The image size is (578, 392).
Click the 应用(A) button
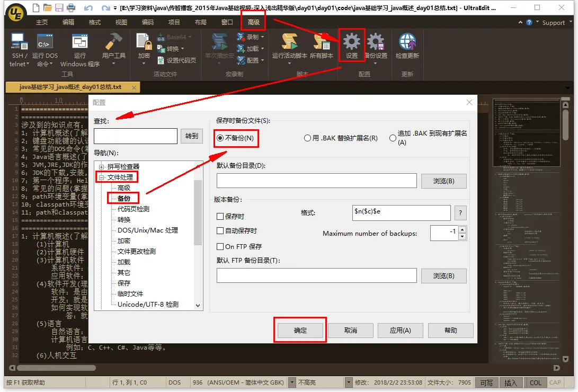coord(400,330)
